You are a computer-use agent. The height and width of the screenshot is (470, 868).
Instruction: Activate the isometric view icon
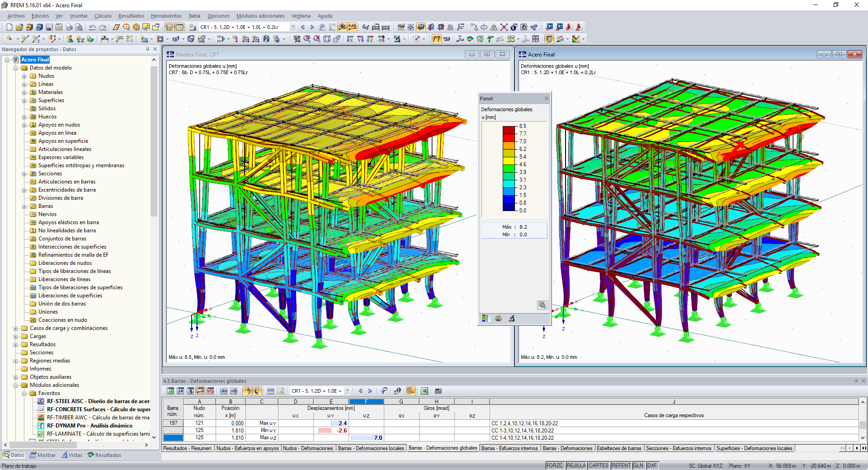click(327, 39)
